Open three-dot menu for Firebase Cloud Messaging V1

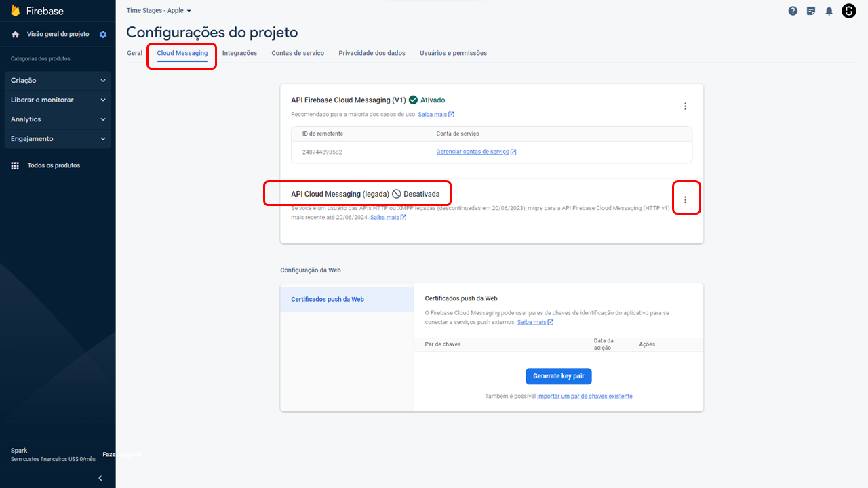[685, 106]
